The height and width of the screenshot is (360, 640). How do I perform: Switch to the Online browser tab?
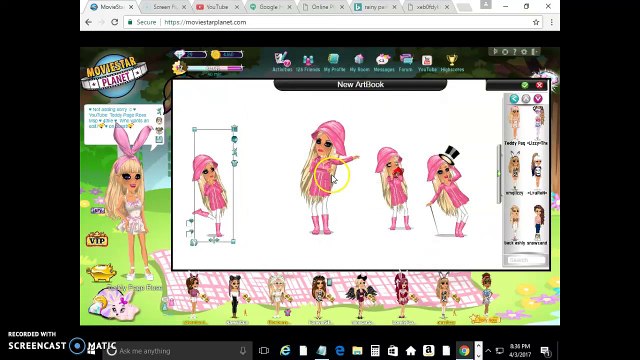tap(322, 7)
